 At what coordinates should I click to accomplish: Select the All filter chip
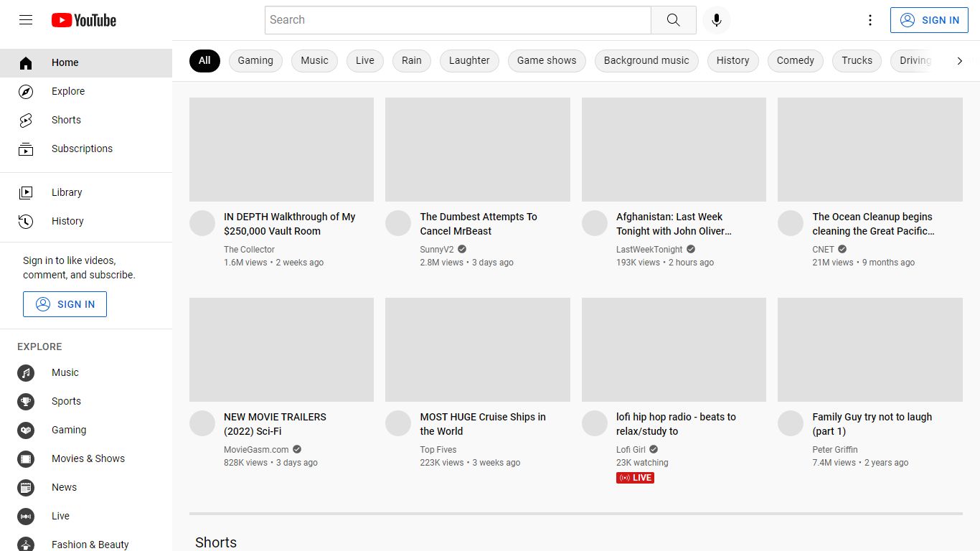(x=204, y=61)
